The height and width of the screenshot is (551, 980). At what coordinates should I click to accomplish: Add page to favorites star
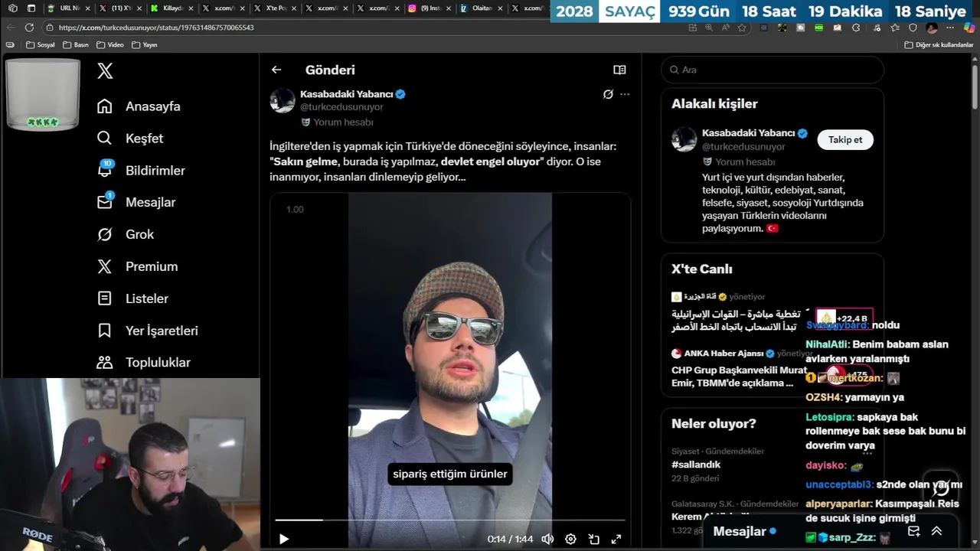tap(741, 28)
